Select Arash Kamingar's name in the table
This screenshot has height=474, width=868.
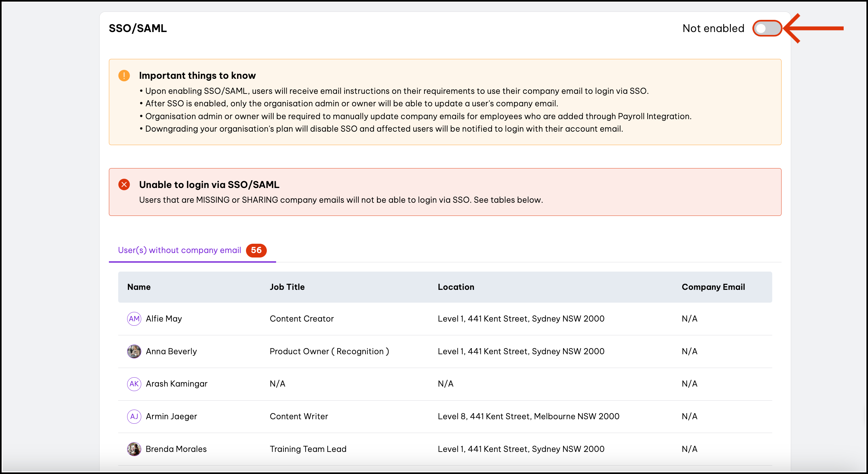tap(176, 384)
